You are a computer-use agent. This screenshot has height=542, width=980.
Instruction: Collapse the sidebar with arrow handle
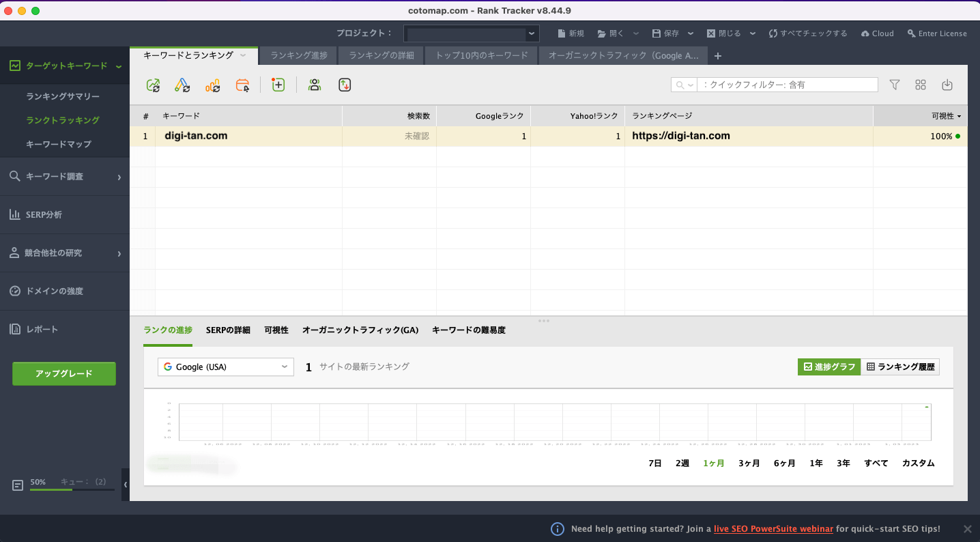[x=126, y=485]
